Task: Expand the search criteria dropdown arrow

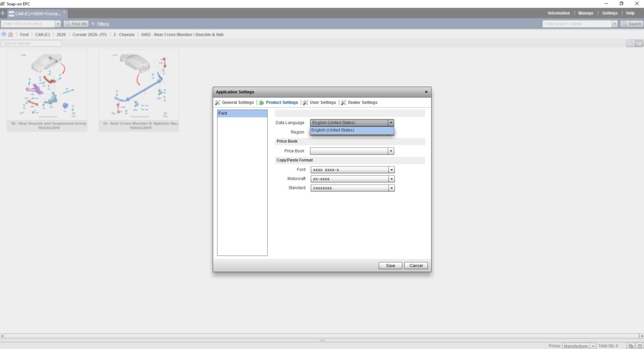Action: (x=615, y=24)
